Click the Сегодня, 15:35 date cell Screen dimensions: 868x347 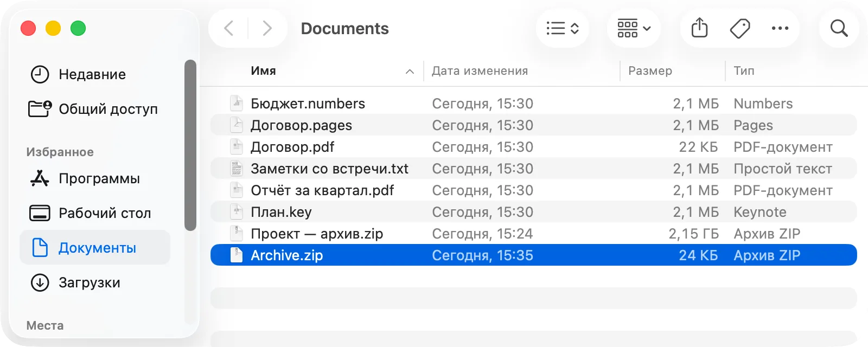coord(482,255)
